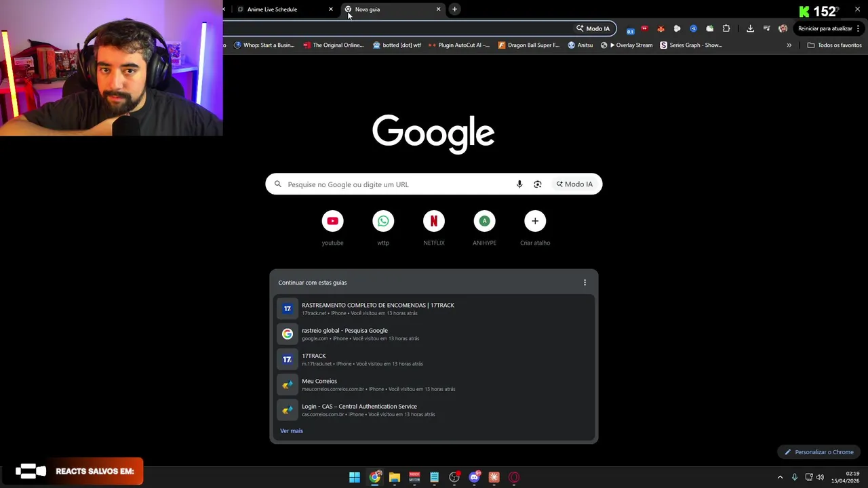Open Whop: Start a Busin... bookmark
Screen dimensions: 868x488
pos(264,45)
